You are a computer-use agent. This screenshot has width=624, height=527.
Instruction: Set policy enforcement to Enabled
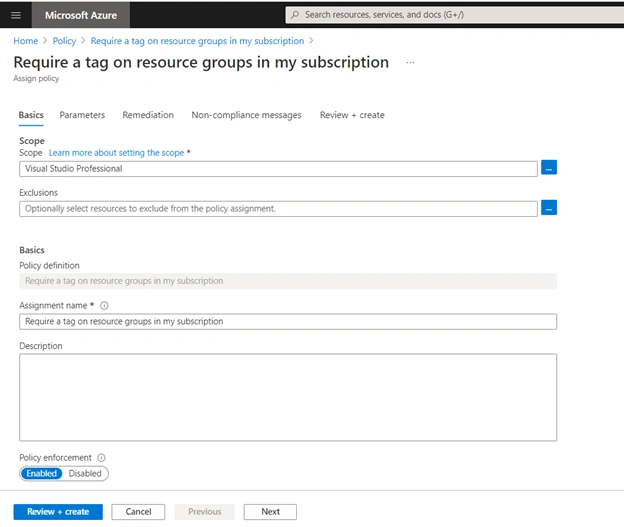41,474
